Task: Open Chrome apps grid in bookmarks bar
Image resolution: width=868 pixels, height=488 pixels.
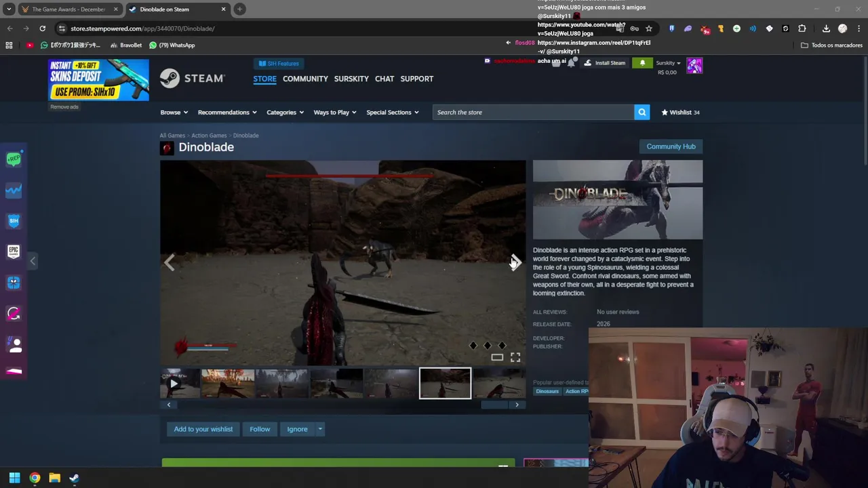Action: tap(9, 45)
